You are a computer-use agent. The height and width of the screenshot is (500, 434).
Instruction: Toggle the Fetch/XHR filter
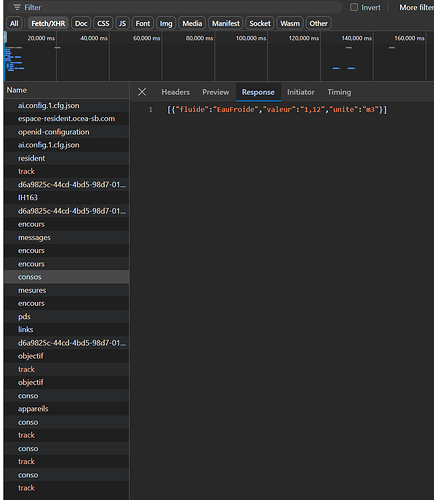point(48,23)
